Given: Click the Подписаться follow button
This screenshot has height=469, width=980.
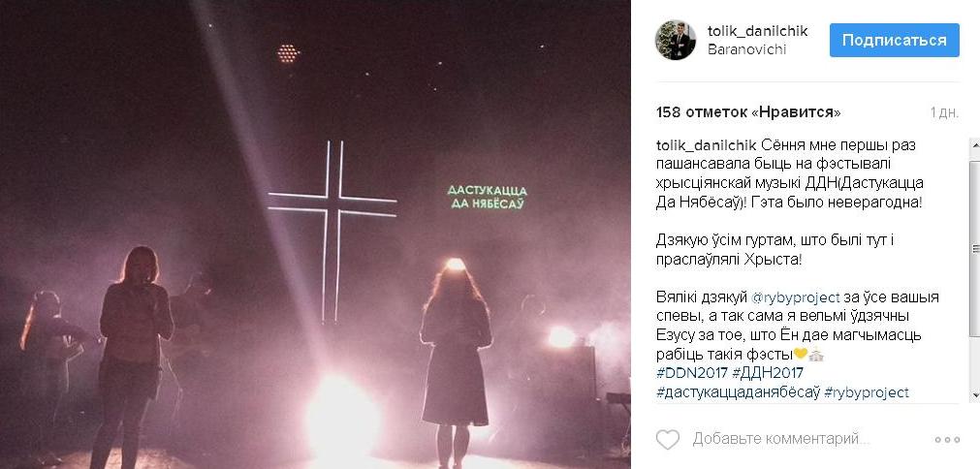Looking at the screenshot, I should click(x=894, y=41).
